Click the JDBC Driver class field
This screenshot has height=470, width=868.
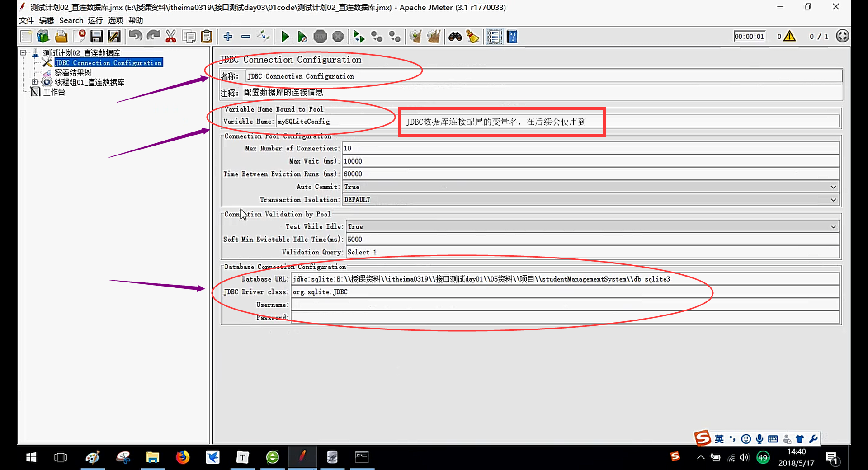pos(566,291)
